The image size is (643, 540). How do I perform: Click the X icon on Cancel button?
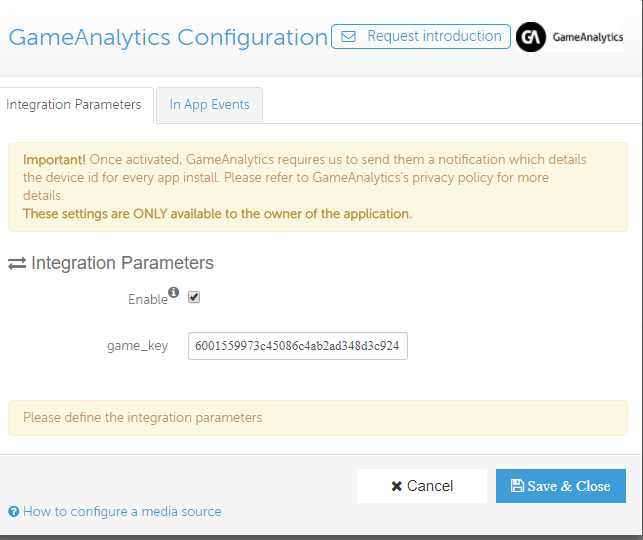pos(397,486)
